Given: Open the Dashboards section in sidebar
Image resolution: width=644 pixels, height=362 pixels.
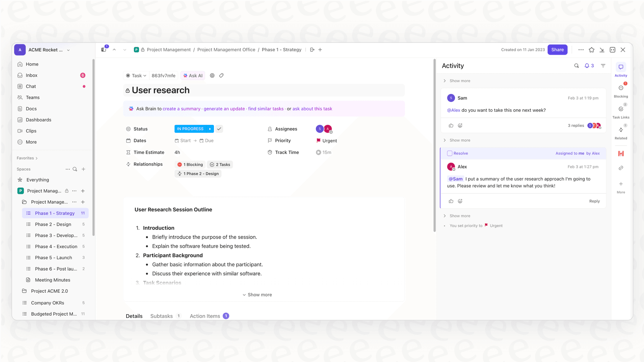Looking at the screenshot, I should click(x=38, y=120).
